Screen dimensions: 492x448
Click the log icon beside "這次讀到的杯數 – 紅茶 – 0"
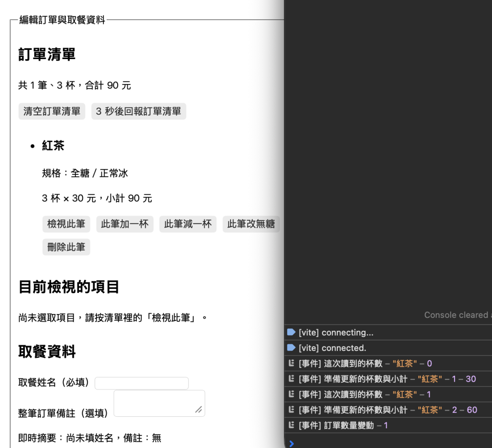pos(291,363)
